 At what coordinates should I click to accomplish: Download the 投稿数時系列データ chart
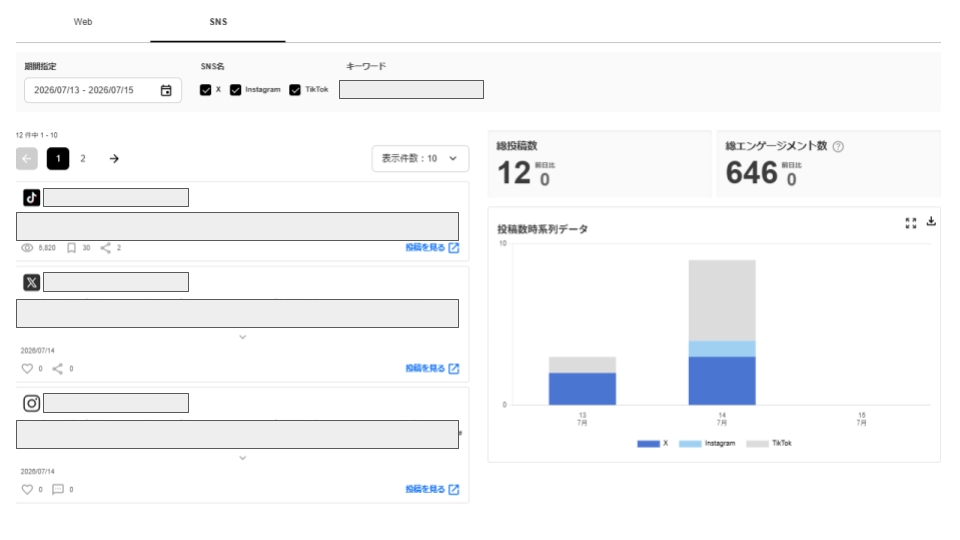931,222
